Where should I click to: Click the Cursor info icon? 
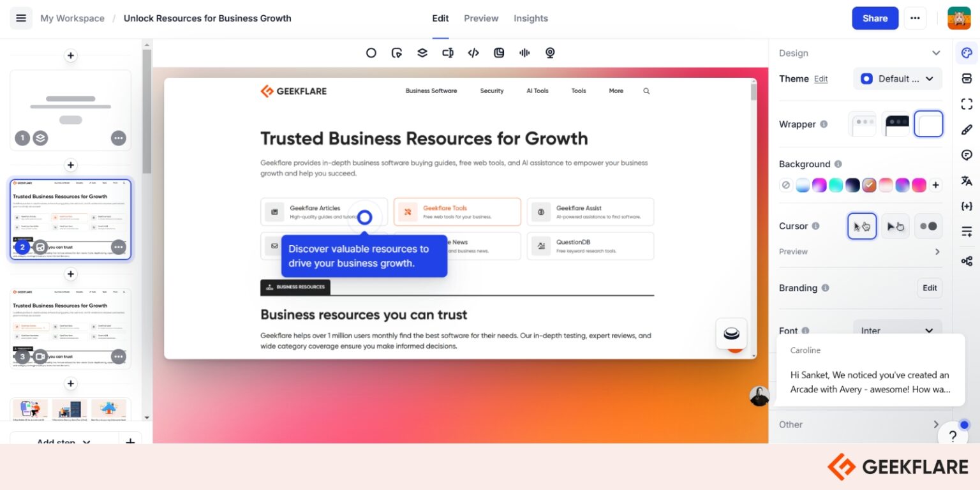[x=815, y=226]
